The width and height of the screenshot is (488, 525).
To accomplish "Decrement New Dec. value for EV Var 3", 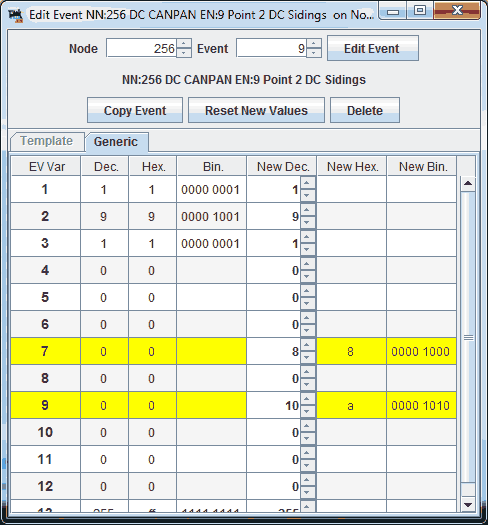I will point(307,249).
